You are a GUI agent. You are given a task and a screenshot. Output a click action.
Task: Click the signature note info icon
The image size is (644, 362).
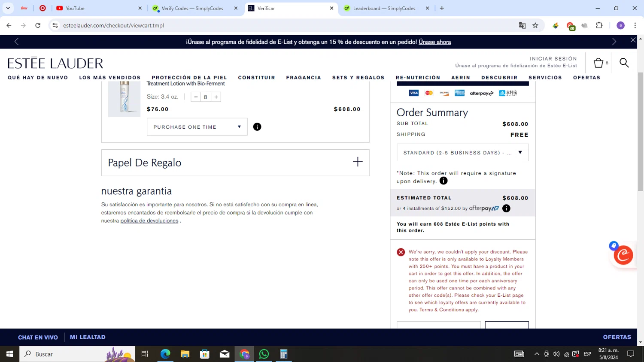pos(444,181)
